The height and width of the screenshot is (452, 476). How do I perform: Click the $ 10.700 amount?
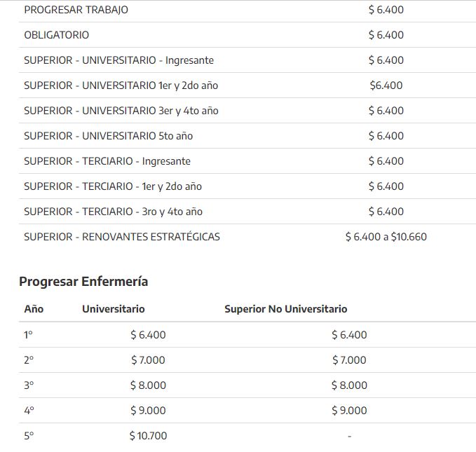point(148,436)
